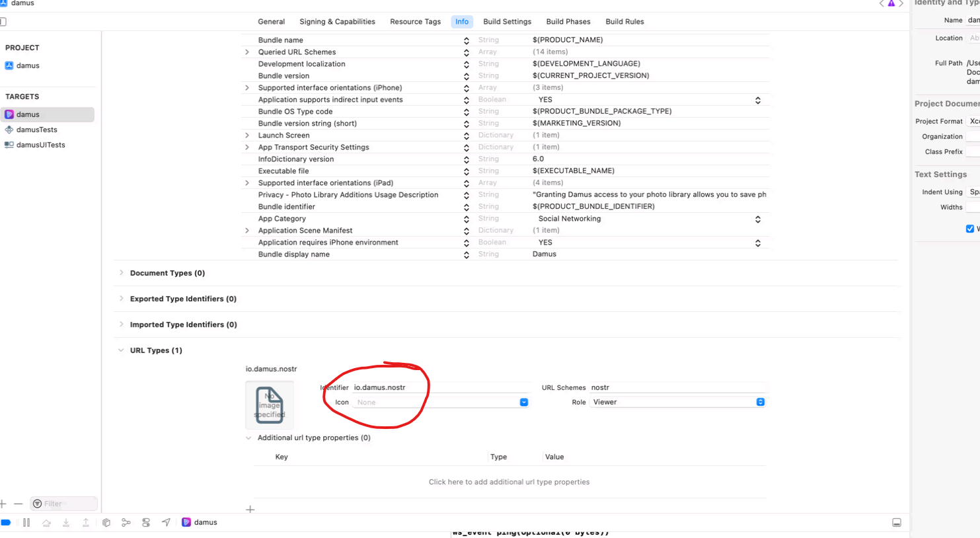Click the damus file icon in title bar
Image resolution: width=980 pixels, height=538 pixels.
(4, 3)
